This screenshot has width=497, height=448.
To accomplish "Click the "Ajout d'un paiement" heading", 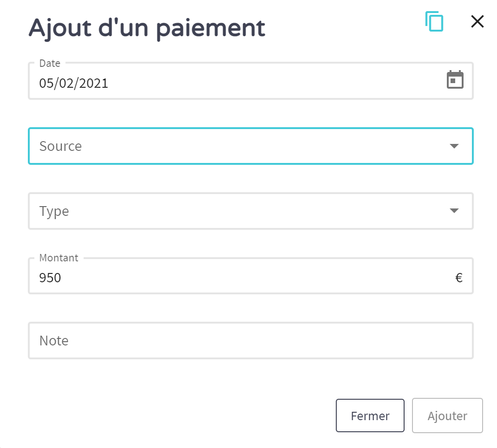I will 147,28.
